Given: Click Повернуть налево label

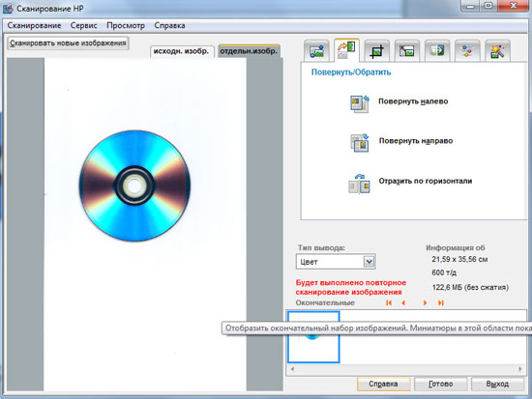Looking at the screenshot, I should point(413,101).
